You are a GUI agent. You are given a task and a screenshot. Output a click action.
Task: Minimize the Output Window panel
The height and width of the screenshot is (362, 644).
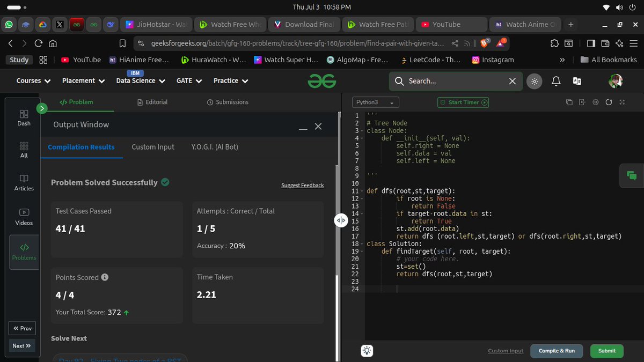tap(303, 128)
